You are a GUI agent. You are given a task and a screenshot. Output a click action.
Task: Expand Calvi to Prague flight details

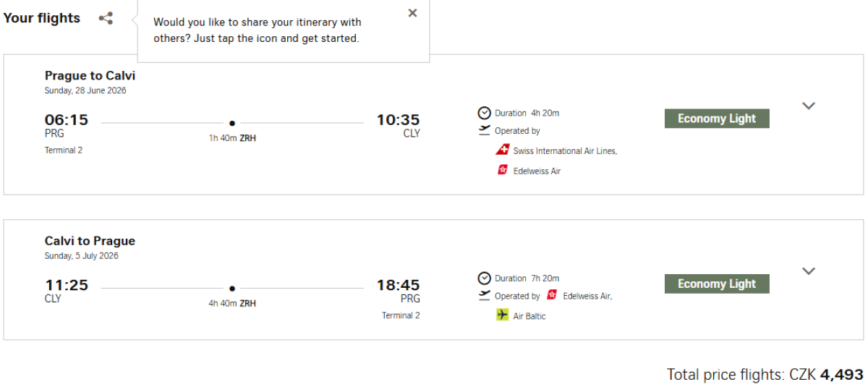point(809,271)
